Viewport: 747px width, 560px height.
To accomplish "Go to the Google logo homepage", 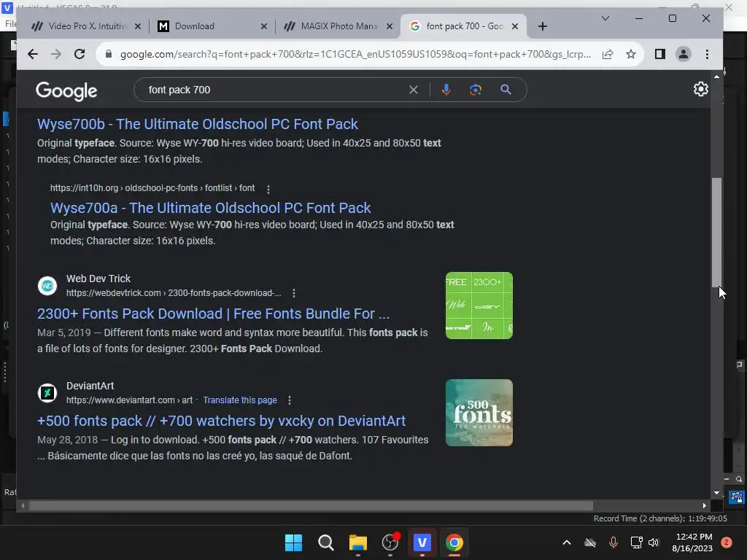I will coord(66,90).
